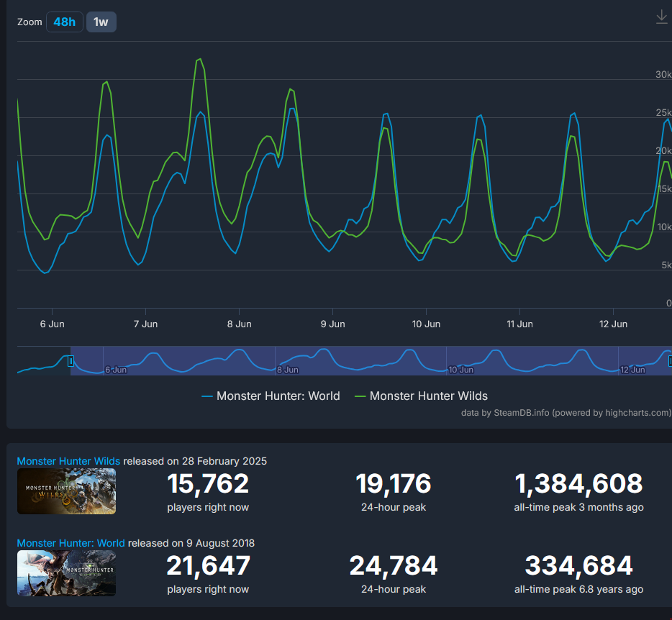Click the "12 Jun" marker in the navigator
672x620 pixels.
632,370
